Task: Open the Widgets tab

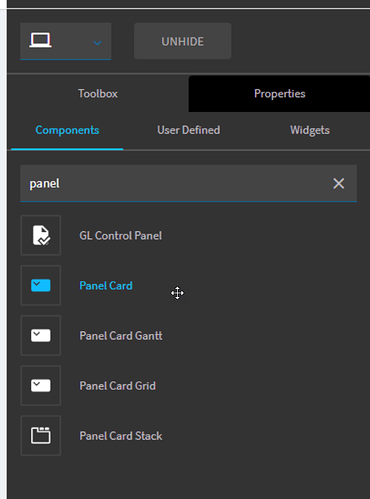Action: coord(310,130)
